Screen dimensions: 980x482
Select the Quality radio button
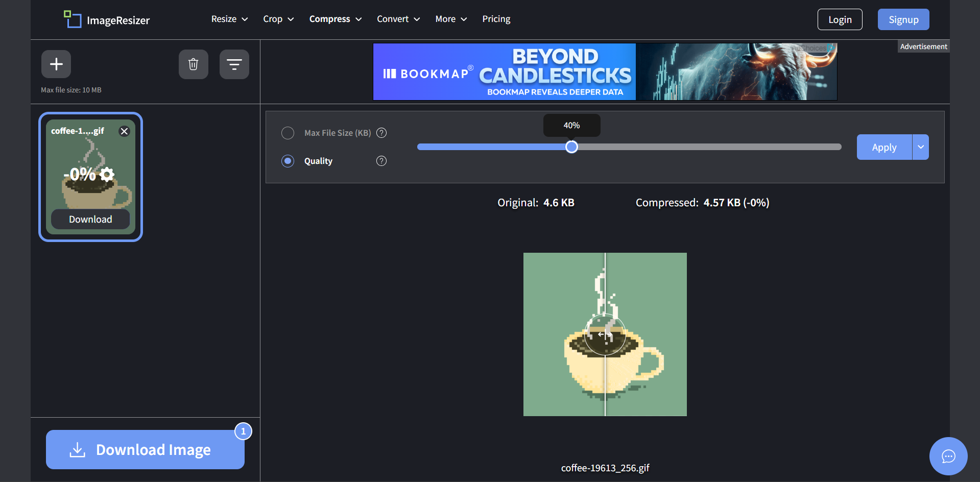[x=288, y=161]
